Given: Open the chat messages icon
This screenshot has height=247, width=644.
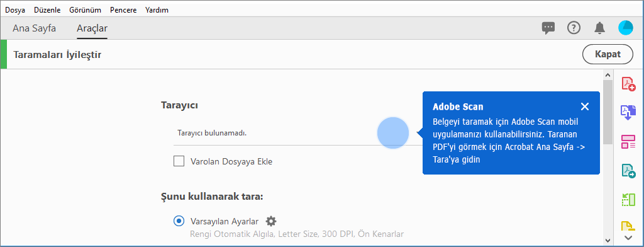Looking at the screenshot, I should (x=548, y=28).
